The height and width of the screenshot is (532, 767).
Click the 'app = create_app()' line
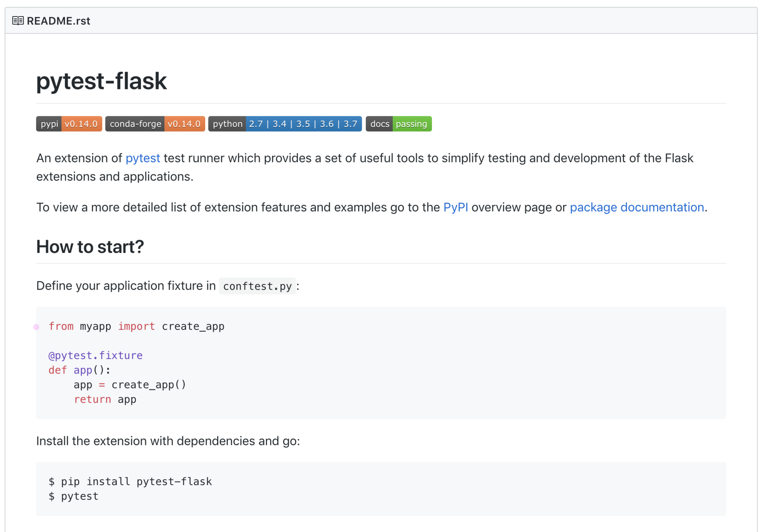pos(130,385)
